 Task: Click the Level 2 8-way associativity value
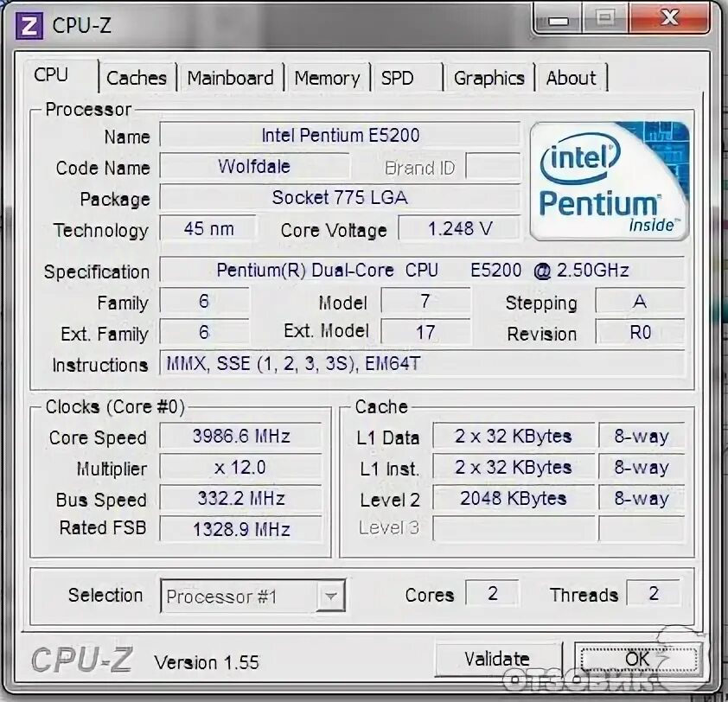[642, 498]
